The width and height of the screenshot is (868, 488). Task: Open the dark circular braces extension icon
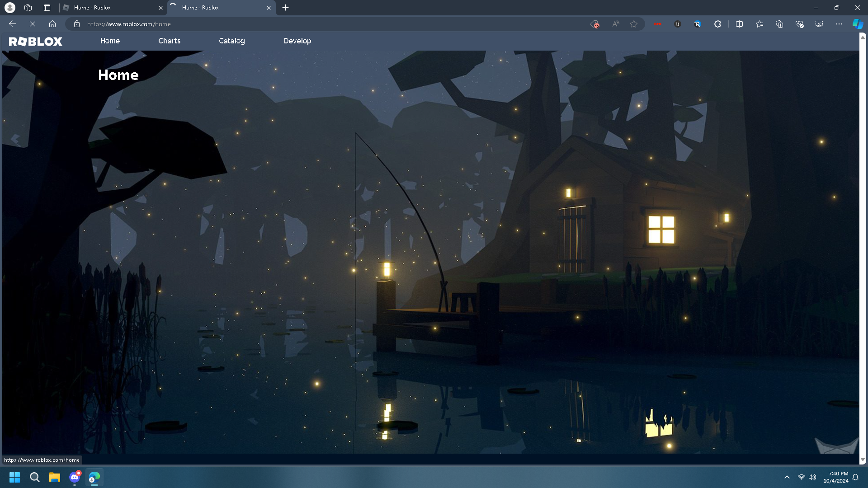pyautogui.click(x=678, y=24)
